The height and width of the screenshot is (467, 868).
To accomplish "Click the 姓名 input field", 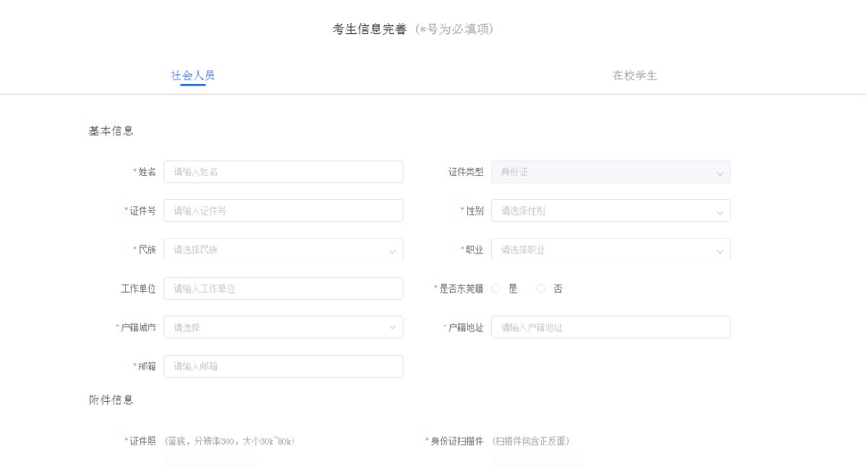I will [283, 172].
